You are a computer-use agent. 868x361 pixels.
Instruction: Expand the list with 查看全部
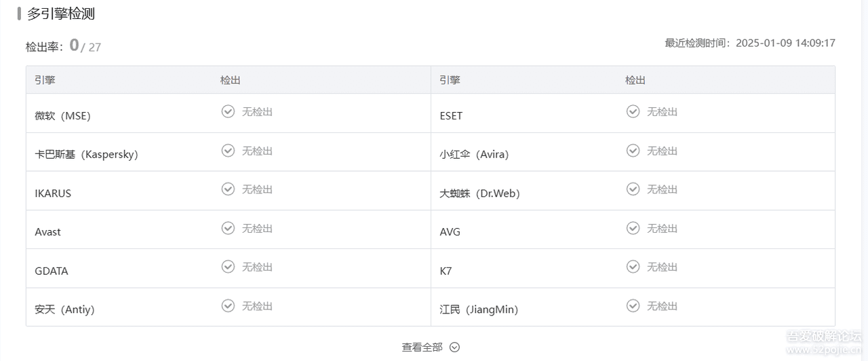coord(422,347)
